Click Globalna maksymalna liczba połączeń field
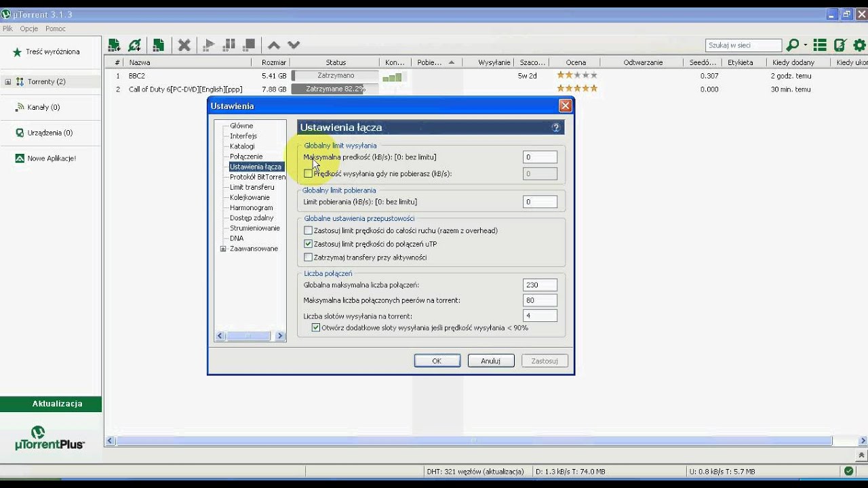 tap(540, 285)
